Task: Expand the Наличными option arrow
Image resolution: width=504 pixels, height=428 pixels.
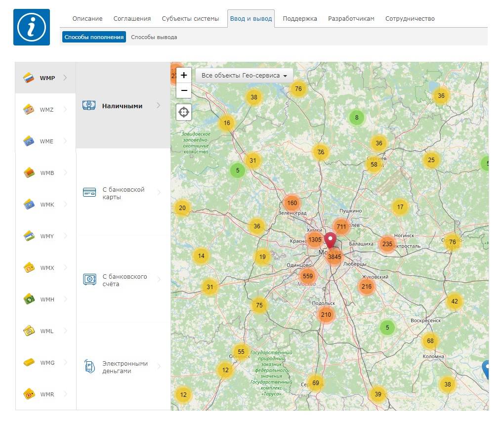Action: click(x=159, y=105)
